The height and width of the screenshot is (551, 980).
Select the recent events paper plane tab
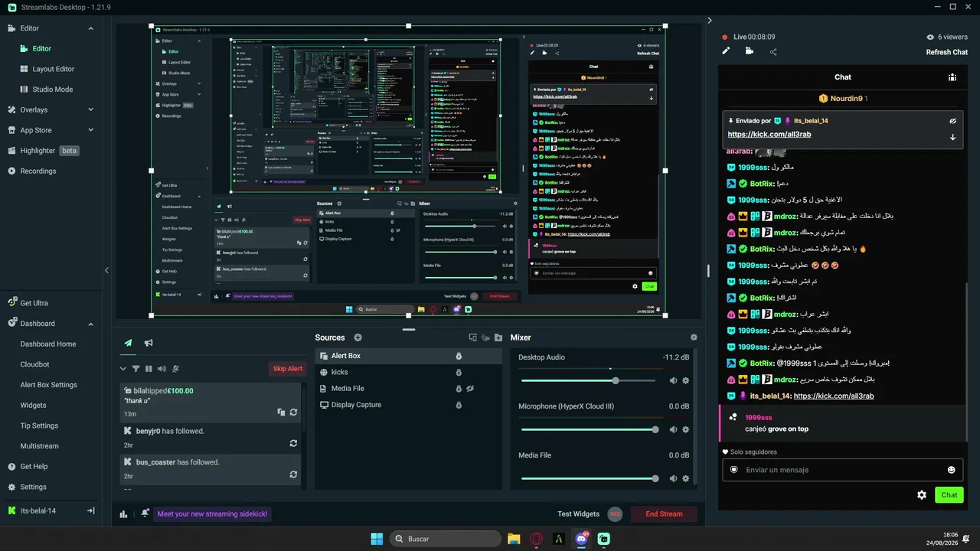128,343
